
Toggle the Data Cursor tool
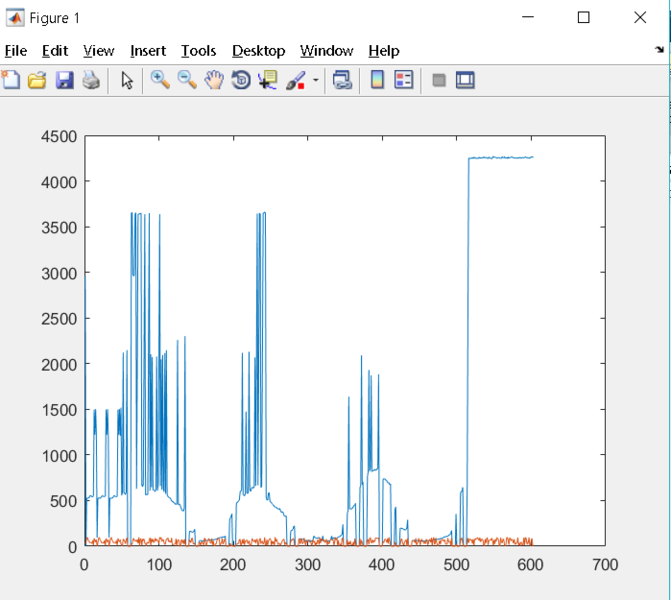pyautogui.click(x=267, y=81)
